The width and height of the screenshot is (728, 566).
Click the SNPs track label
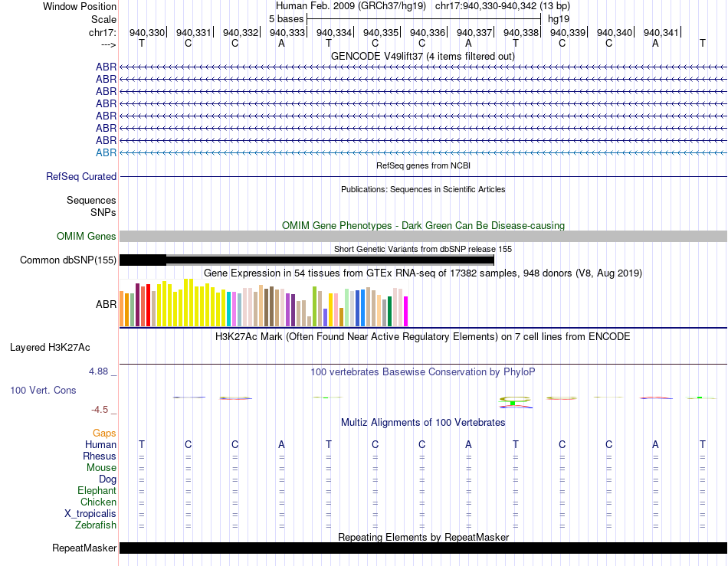click(103, 212)
